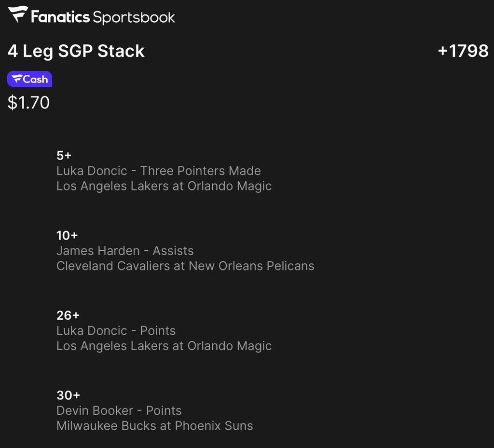Image resolution: width=494 pixels, height=448 pixels.
Task: Open Devin Booker Points leg
Action: point(119,410)
